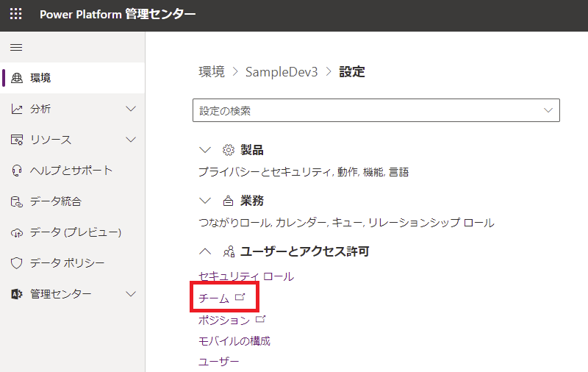This screenshot has width=588, height=372.
Task: Click the 業務 section heading
Action: click(x=251, y=201)
